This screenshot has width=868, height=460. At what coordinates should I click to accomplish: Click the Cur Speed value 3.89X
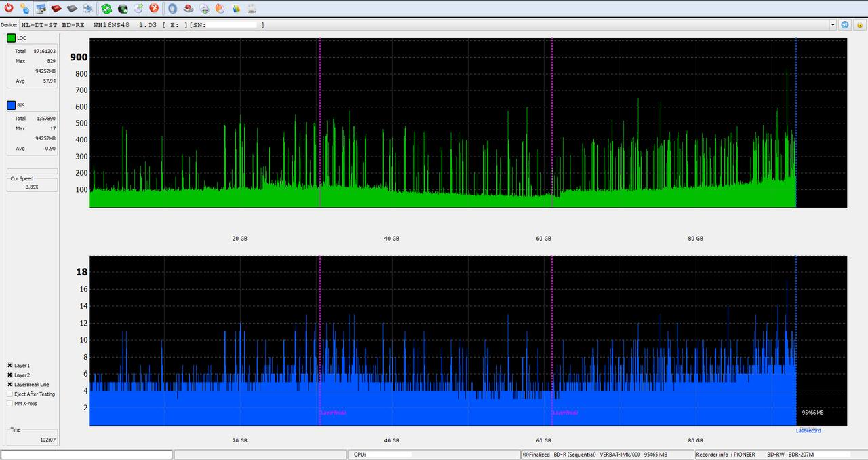(x=32, y=186)
